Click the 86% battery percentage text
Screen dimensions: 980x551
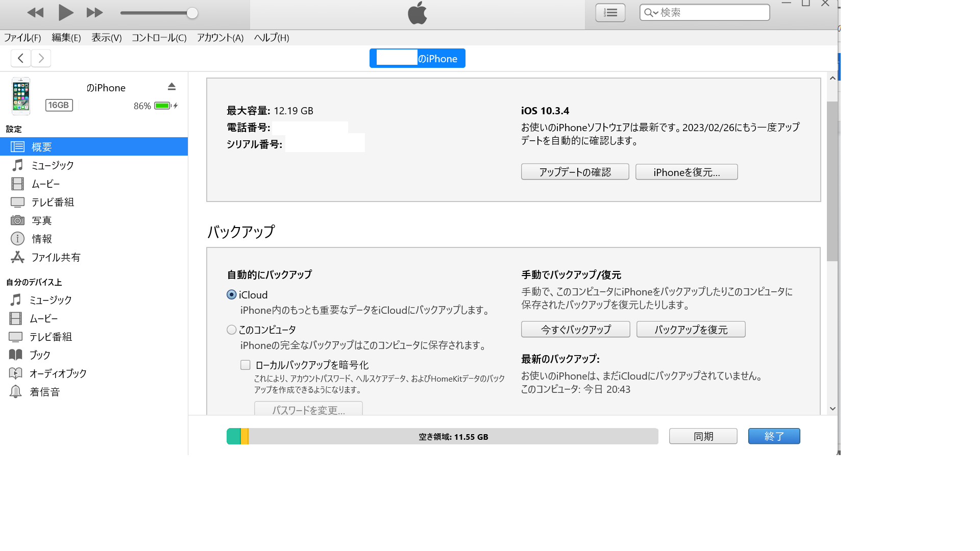(x=142, y=106)
